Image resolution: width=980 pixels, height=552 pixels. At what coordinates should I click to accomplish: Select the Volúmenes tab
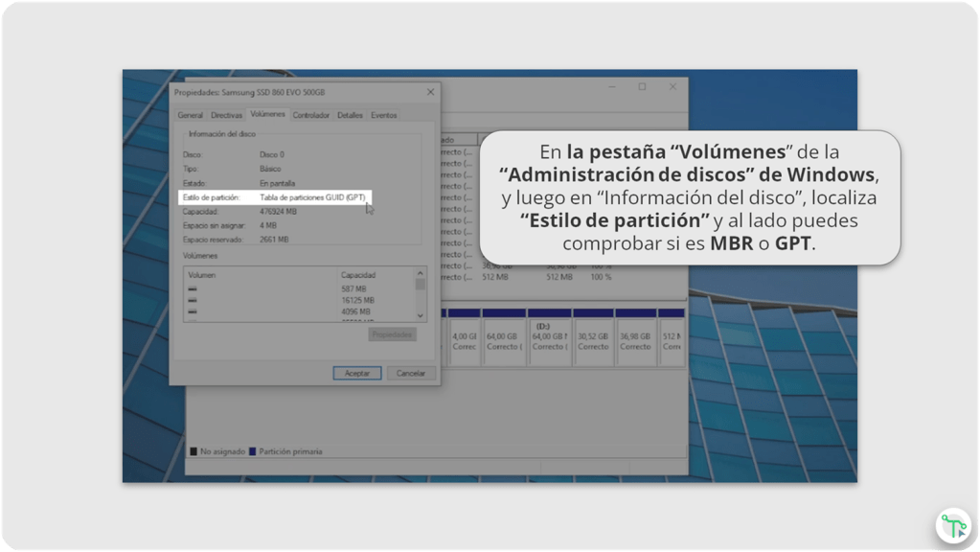(x=267, y=114)
